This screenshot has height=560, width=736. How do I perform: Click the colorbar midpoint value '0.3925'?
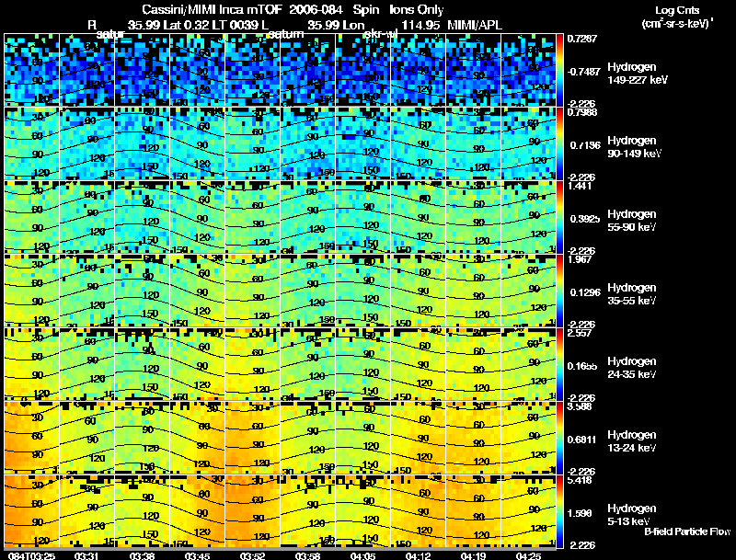[585, 219]
